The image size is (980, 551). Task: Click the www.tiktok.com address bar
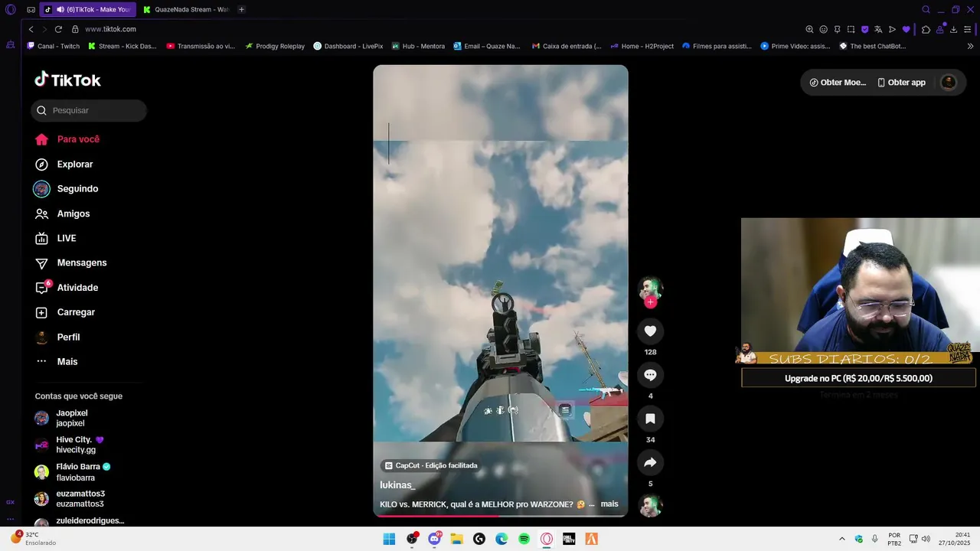tap(110, 29)
